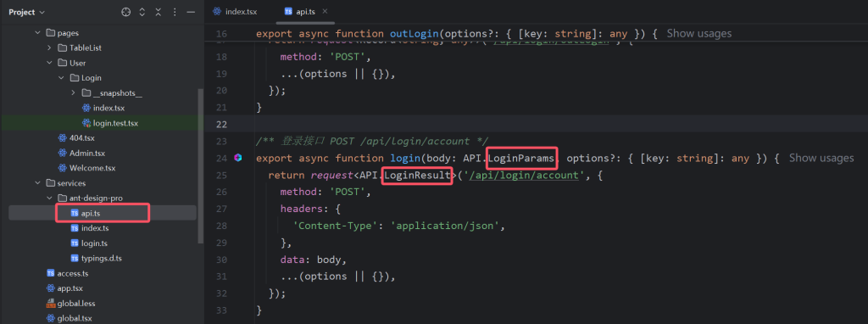Image resolution: width=868 pixels, height=324 pixels.
Task: Click the React icon of 404.tsx
Action: click(62, 138)
